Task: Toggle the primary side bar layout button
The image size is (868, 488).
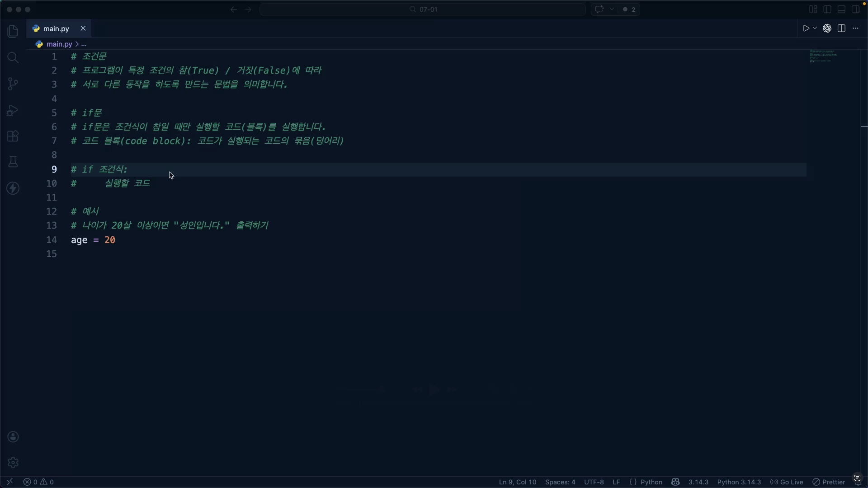Action: click(827, 9)
